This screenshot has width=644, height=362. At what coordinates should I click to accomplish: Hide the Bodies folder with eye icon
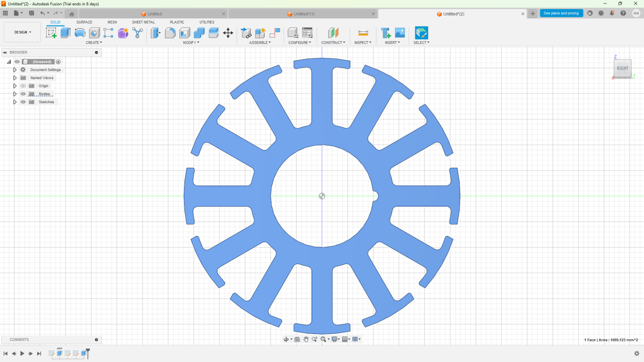23,94
